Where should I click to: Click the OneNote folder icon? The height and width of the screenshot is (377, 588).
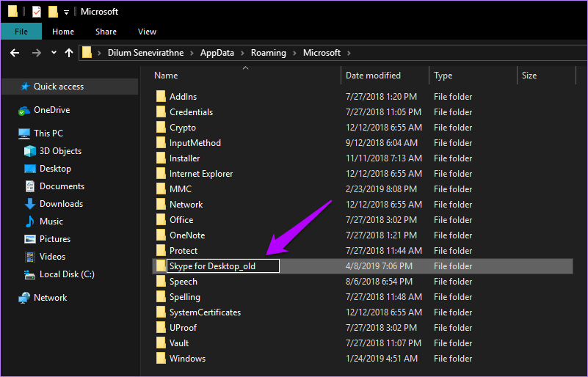coord(161,235)
